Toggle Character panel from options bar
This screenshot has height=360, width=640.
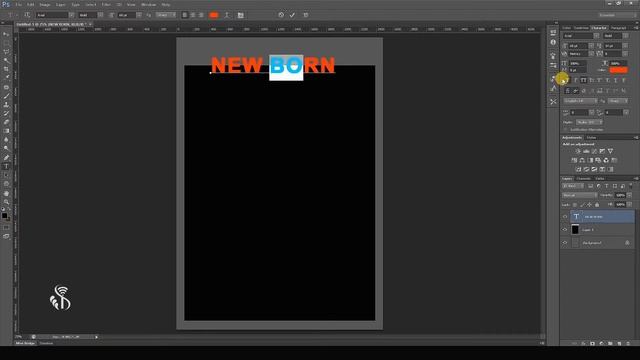[x=240, y=15]
